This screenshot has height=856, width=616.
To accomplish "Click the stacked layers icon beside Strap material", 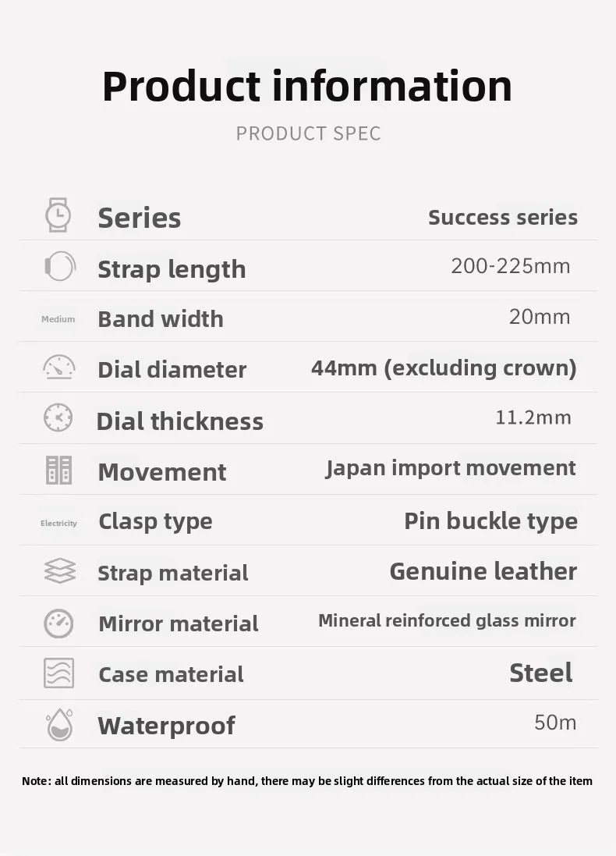I will pyautogui.click(x=59, y=571).
